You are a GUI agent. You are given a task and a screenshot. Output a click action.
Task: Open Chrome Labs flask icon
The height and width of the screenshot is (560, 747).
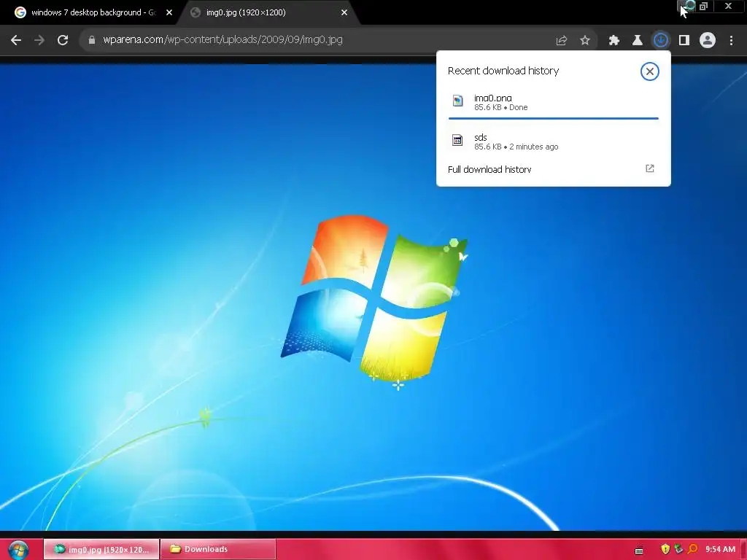638,41
